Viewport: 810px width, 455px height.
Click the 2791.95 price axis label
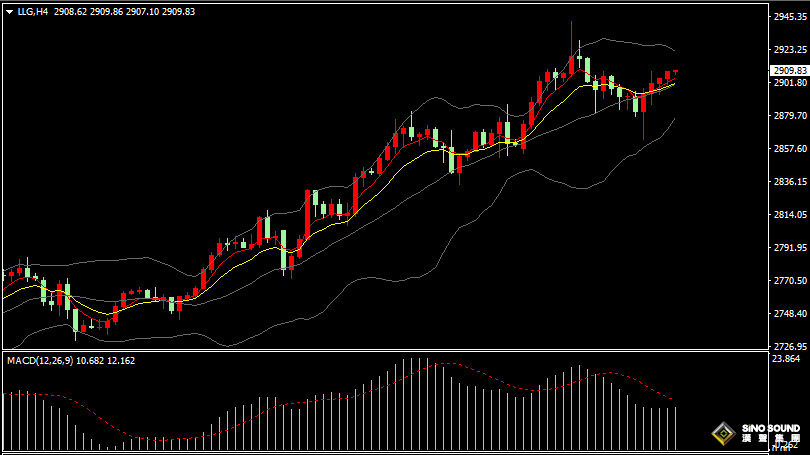[789, 247]
